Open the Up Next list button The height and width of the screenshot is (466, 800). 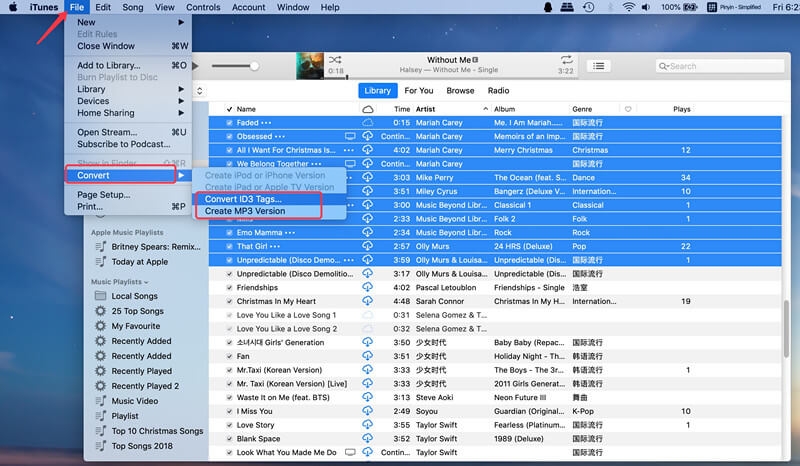[x=598, y=66]
